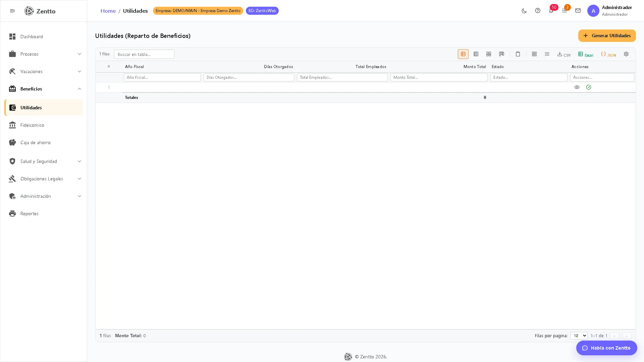The height and width of the screenshot is (362, 644).
Task: Click the grouping grid icon beside the clipboard
Action: tap(534, 54)
